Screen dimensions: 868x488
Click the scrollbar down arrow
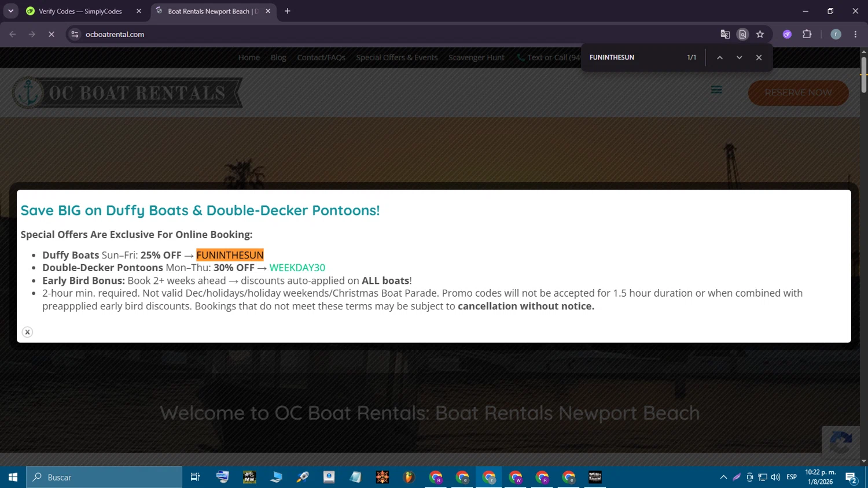point(863,461)
